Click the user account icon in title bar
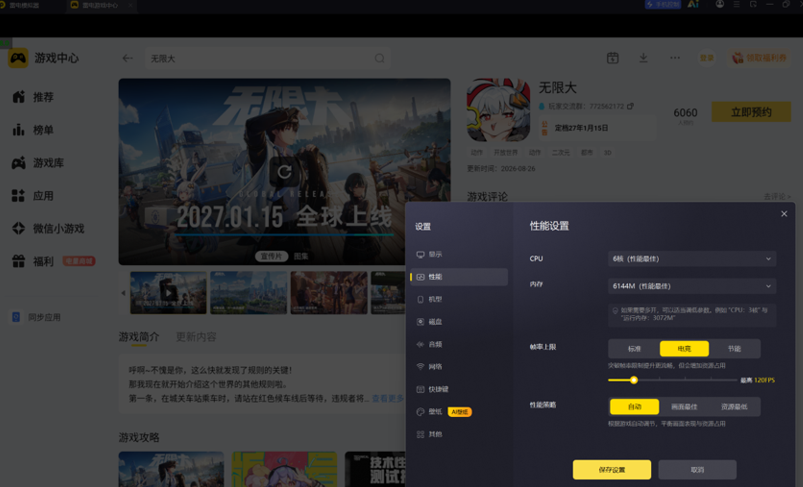This screenshot has width=803, height=487. (720, 4)
